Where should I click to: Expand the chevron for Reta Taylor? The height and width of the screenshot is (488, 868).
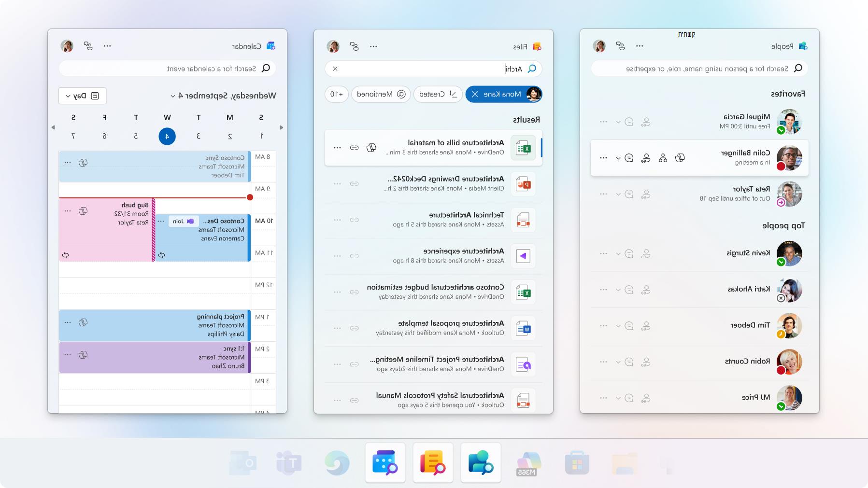point(618,194)
